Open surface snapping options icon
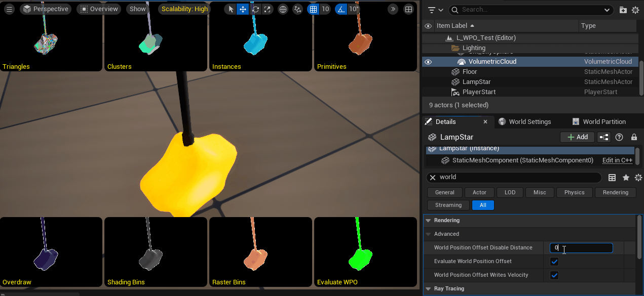The height and width of the screenshot is (296, 644). point(298,9)
